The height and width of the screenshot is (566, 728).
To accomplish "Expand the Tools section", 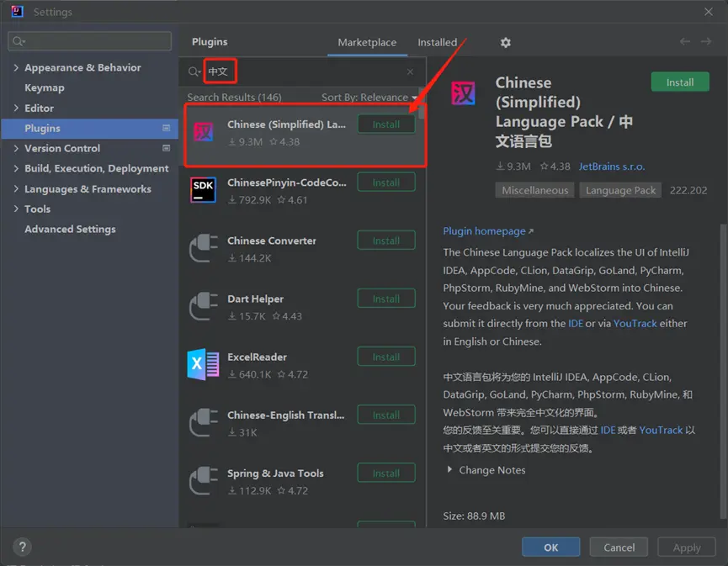I will pos(16,209).
